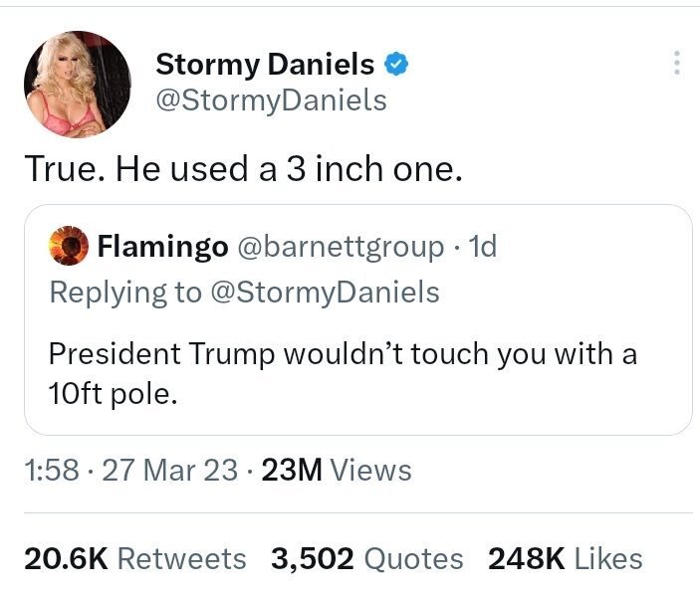Open the 3,502 Quotes list

click(x=366, y=558)
